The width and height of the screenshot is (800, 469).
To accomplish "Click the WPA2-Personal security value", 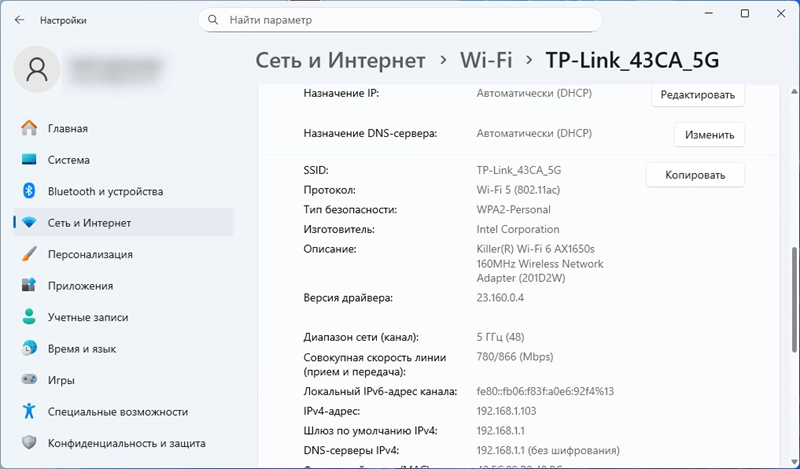I will click(513, 210).
